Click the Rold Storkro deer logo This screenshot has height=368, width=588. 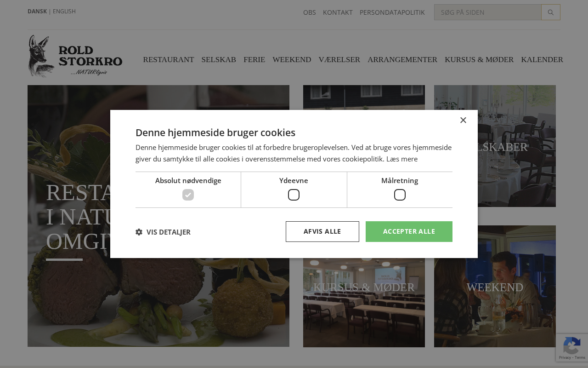[75, 56]
